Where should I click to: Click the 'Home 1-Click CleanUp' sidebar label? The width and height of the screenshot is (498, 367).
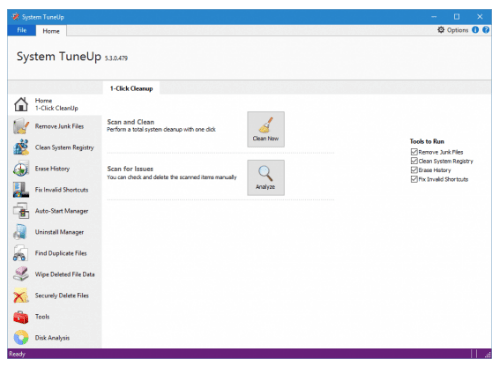(x=57, y=104)
